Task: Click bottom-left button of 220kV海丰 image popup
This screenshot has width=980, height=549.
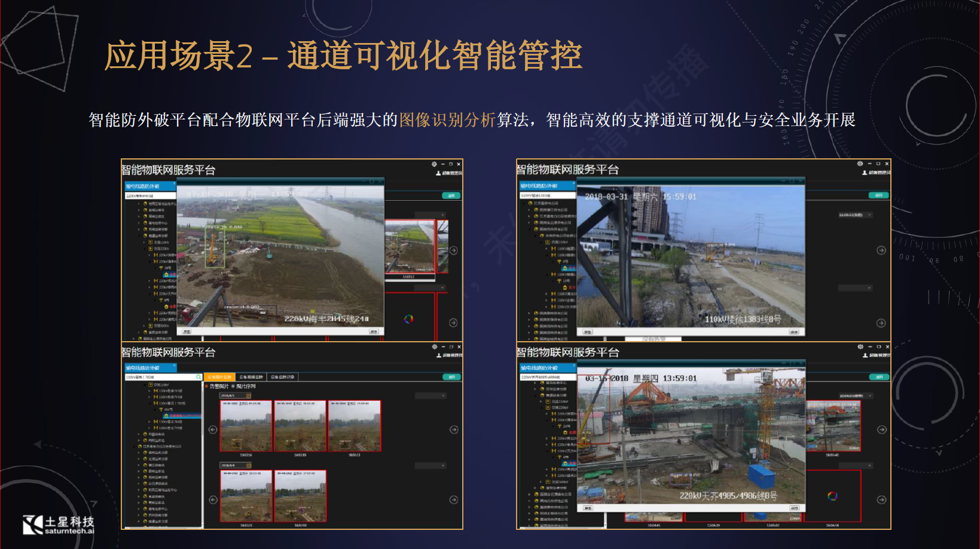Action: click(x=187, y=331)
